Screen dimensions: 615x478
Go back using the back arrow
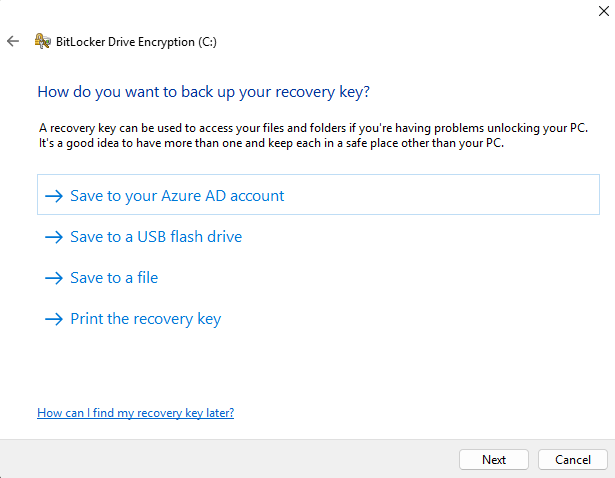[13, 41]
